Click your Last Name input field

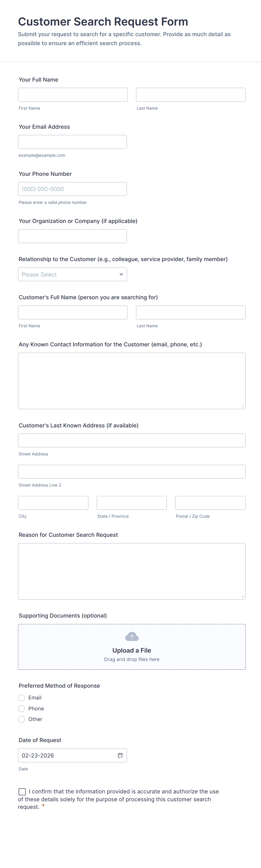(x=191, y=95)
